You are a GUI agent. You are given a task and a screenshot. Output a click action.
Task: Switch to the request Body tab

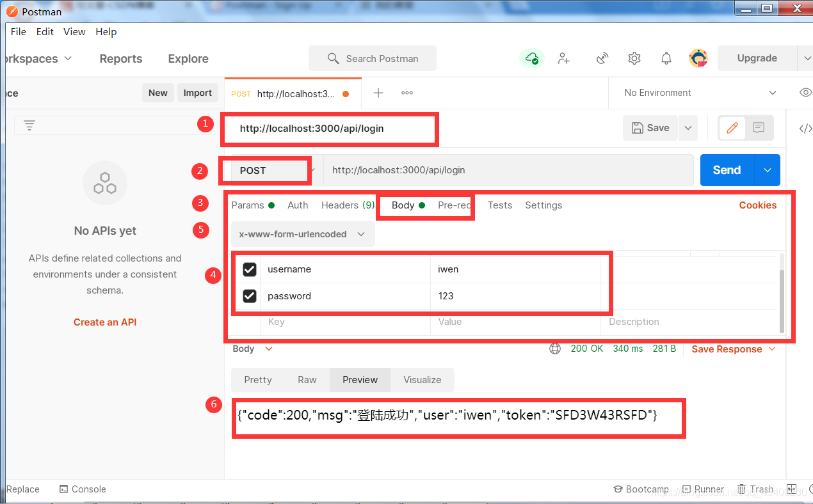(x=408, y=205)
